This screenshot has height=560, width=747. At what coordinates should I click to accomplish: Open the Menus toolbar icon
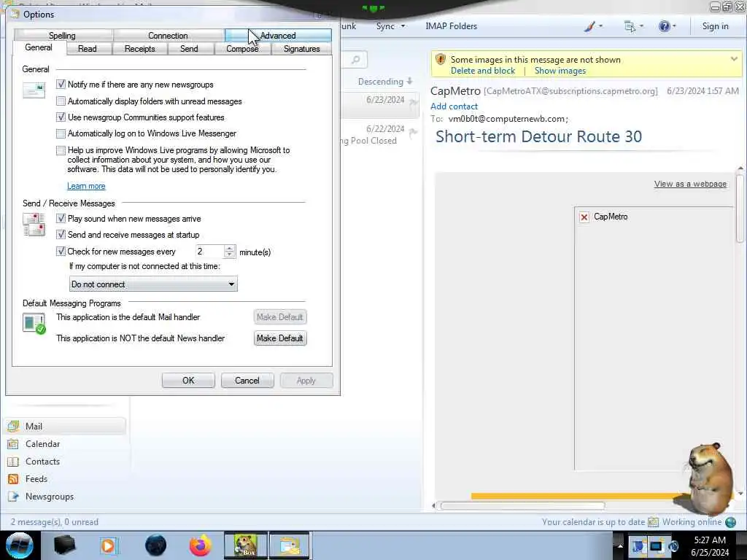(x=630, y=26)
